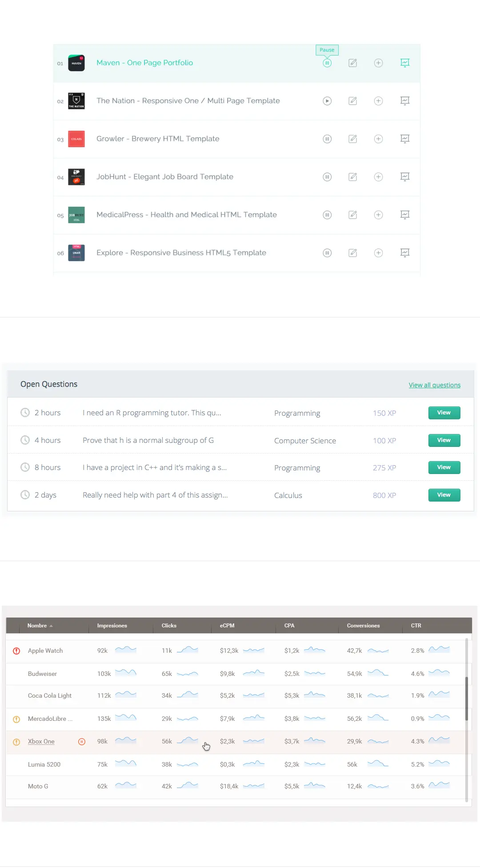The image size is (480, 868).
Task: Click the campaign table vertical scrollbar
Action: (467, 699)
